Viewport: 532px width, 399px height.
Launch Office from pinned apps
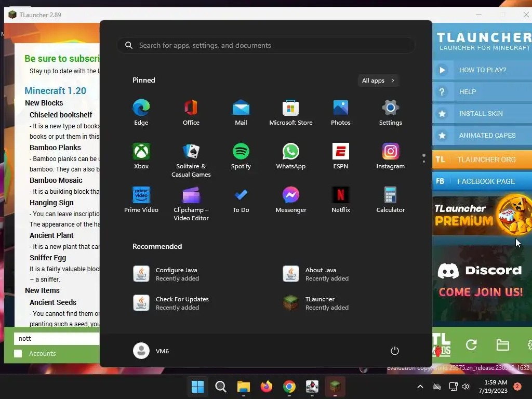click(x=191, y=113)
